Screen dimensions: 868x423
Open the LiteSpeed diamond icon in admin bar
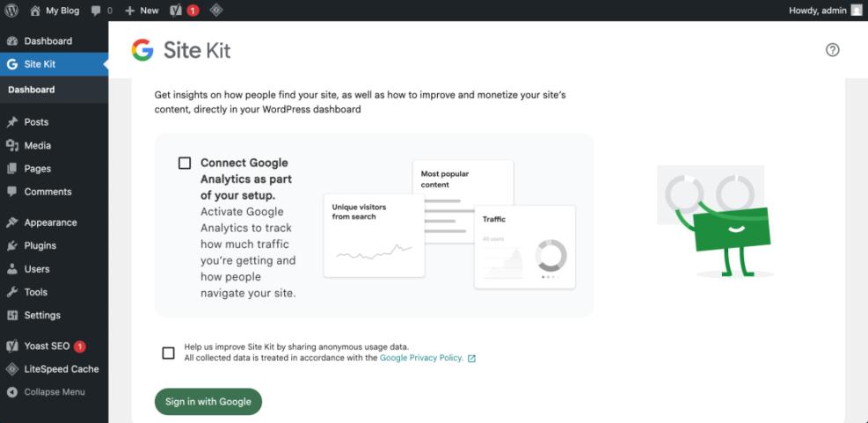216,10
